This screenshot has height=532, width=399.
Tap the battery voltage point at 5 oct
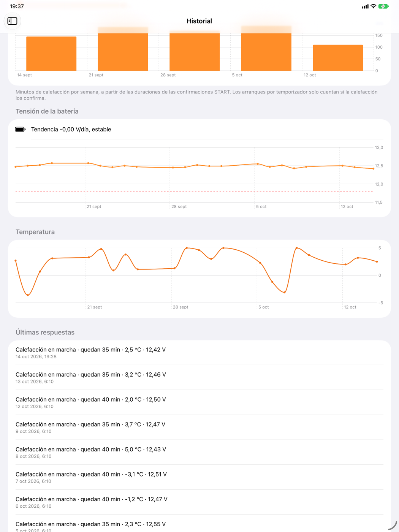coord(258,164)
